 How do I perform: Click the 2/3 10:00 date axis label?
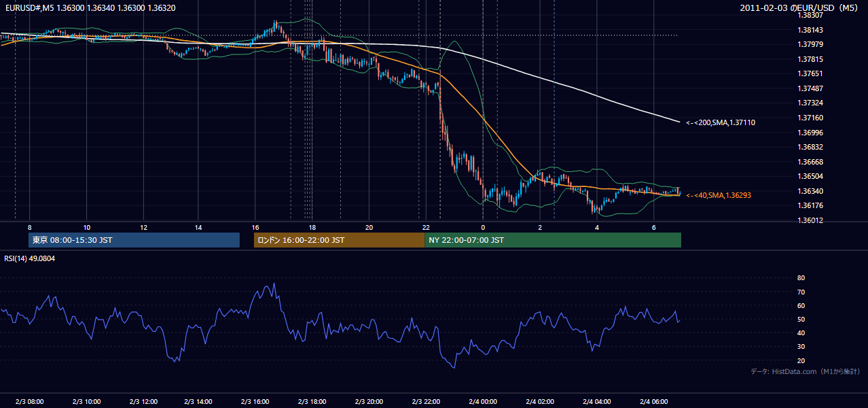(x=86, y=402)
